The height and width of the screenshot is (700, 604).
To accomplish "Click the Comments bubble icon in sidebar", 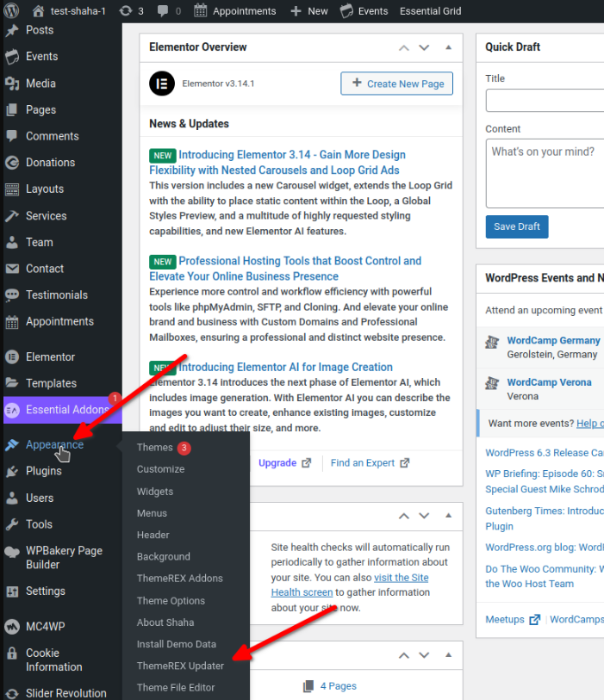I will [12, 136].
